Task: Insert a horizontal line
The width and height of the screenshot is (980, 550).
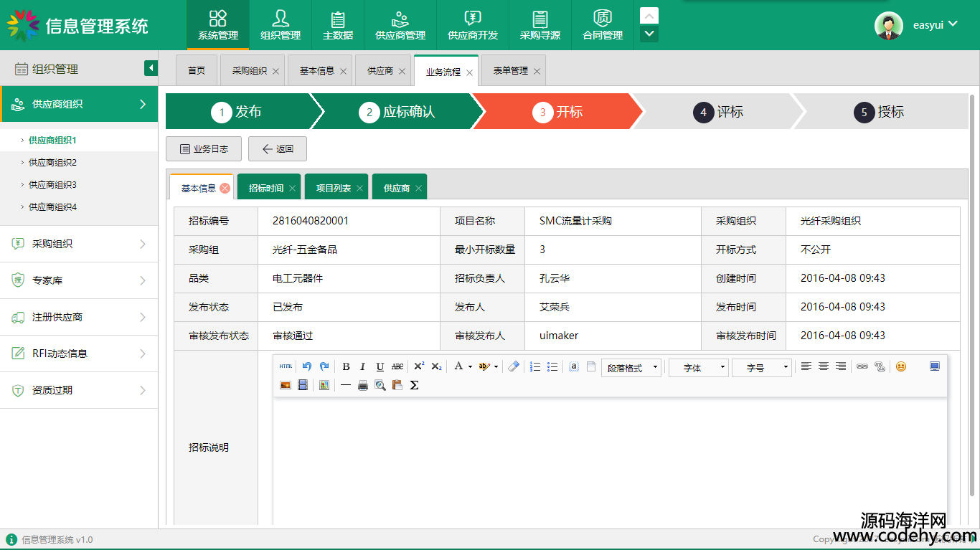Action: point(346,385)
